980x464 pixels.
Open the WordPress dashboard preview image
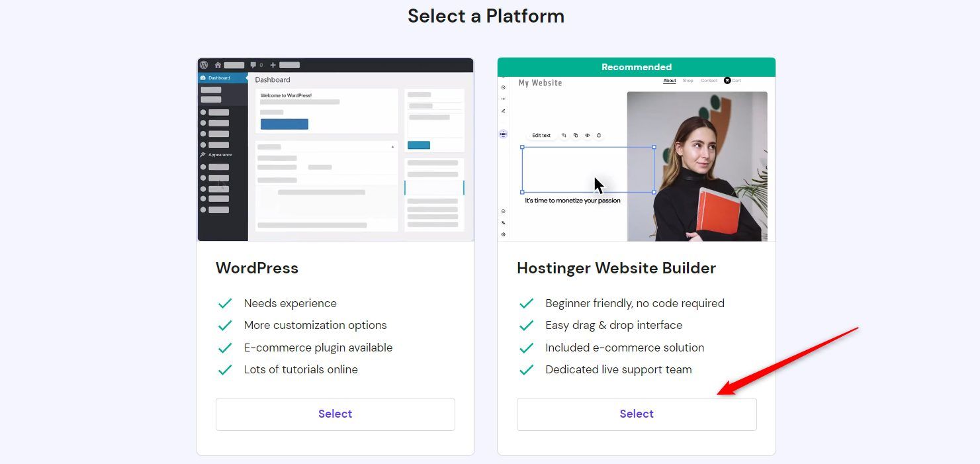coord(335,150)
